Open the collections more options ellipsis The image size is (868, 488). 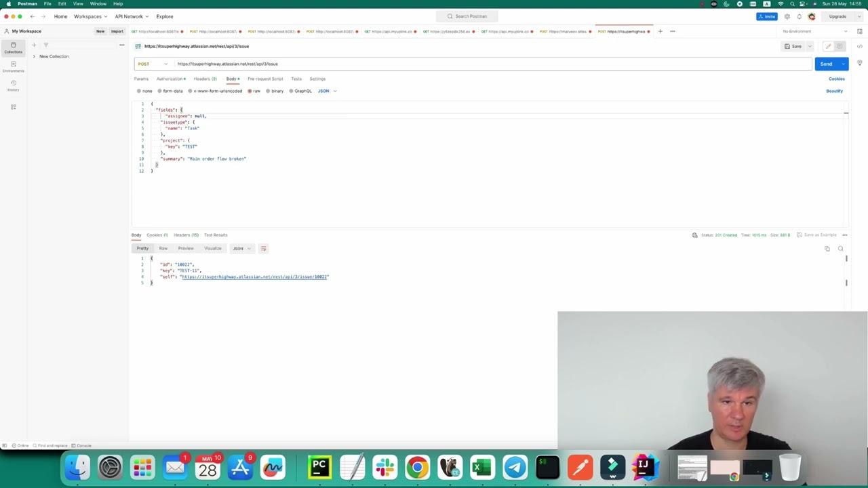[121, 45]
